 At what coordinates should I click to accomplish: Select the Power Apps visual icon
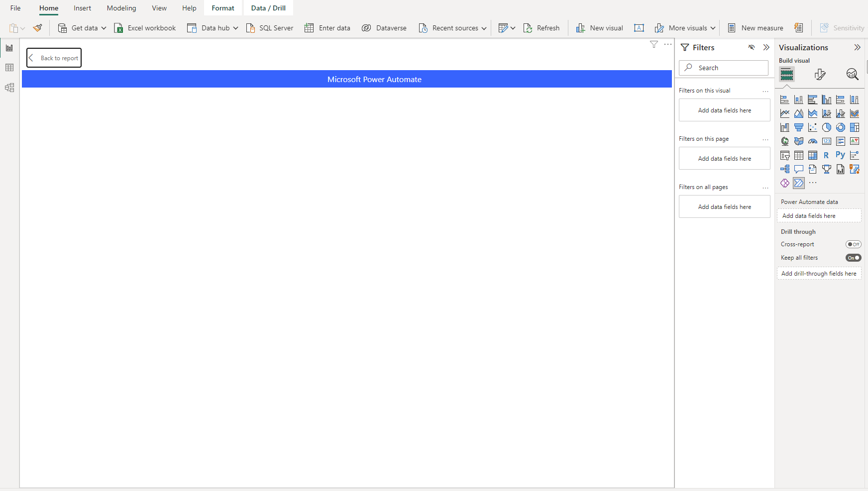[x=785, y=183]
